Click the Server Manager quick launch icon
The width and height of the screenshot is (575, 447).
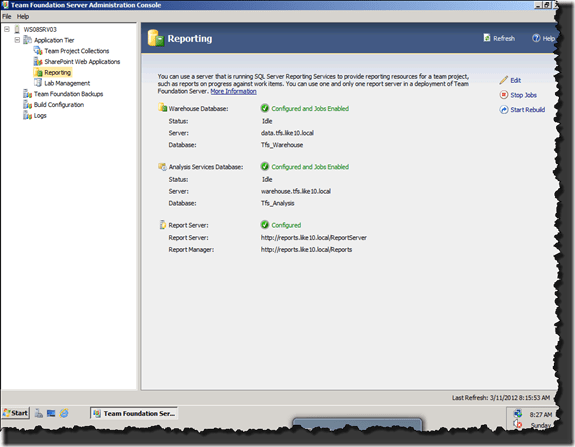click(x=39, y=413)
